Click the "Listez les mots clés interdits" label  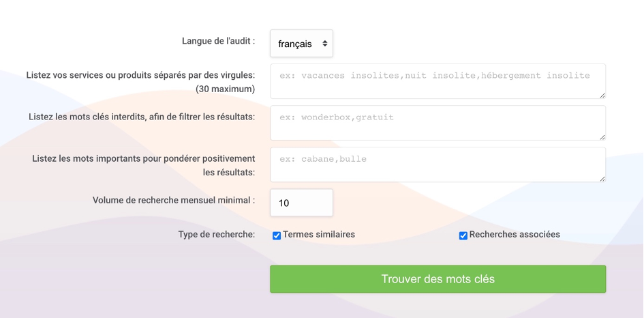click(x=142, y=117)
